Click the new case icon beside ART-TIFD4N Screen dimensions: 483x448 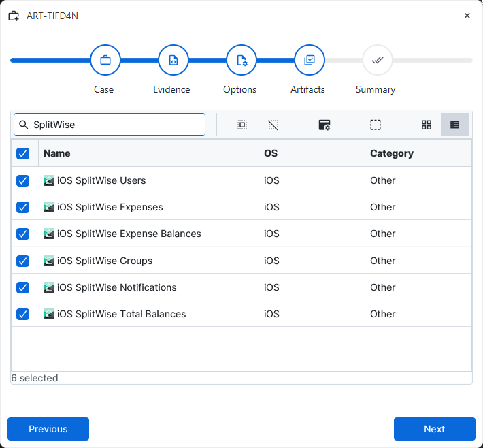tap(14, 16)
